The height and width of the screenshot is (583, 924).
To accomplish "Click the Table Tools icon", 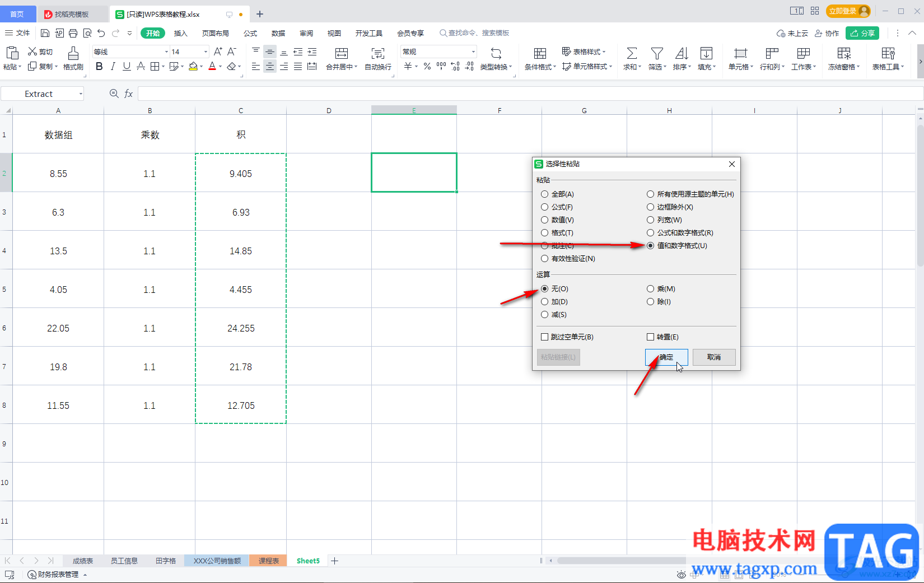I will (888, 53).
